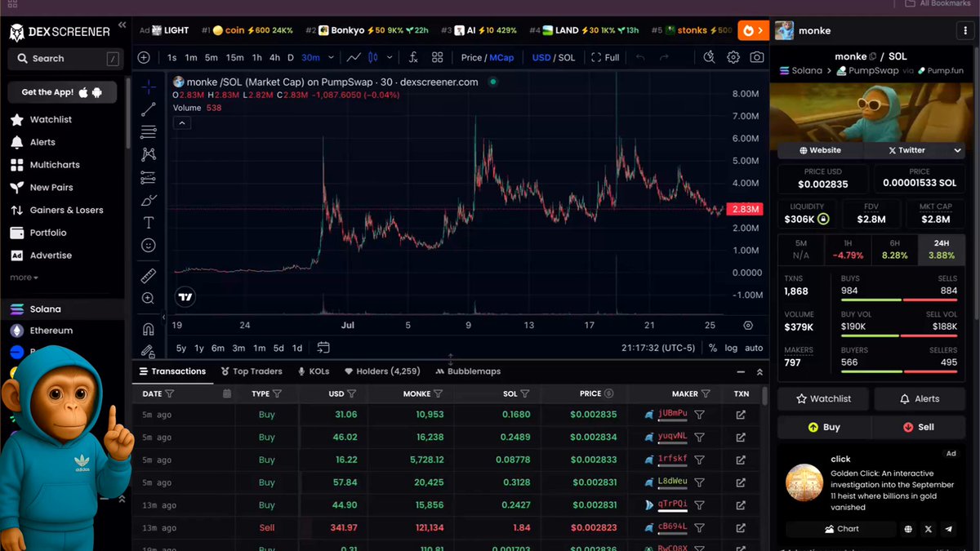Toggle log scale on chart
Screen dimensions: 980x551
click(731, 348)
